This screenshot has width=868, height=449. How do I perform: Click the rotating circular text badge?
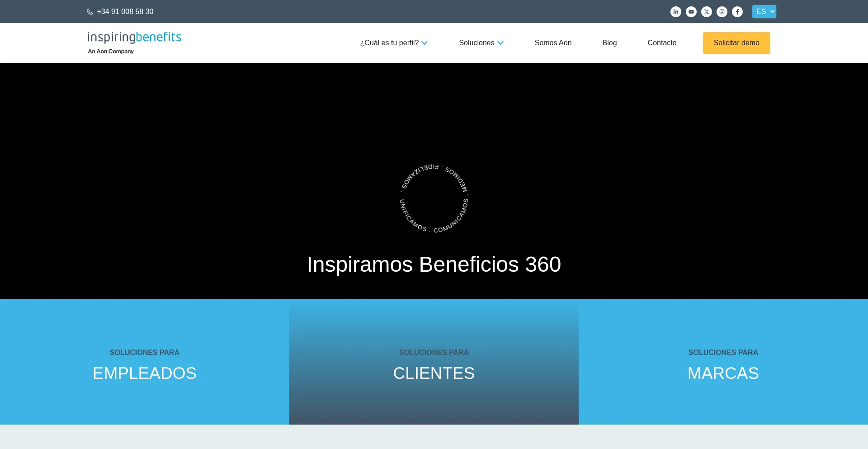434,199
